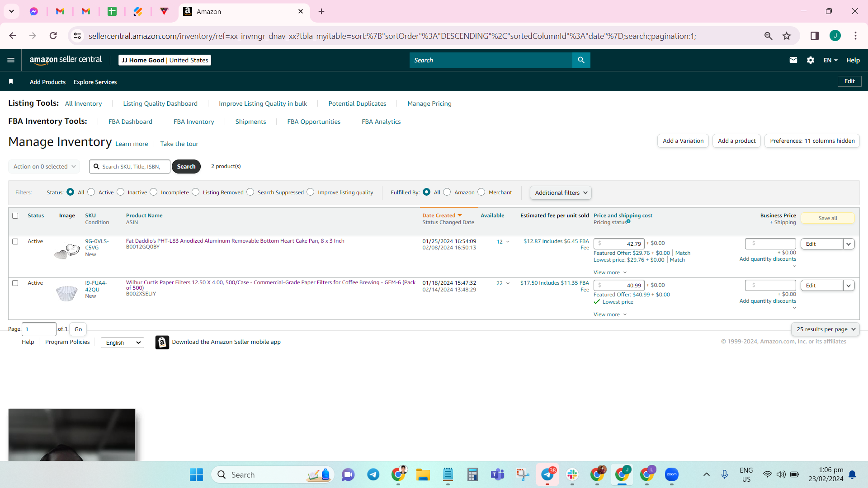868x488 pixels.
Task: Open Preferences: 11 columns hidden
Action: [812, 141]
